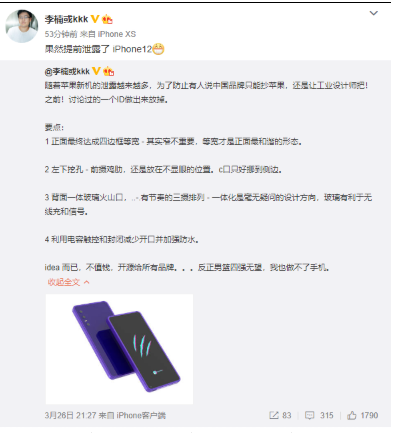Image resolution: width=412 pixels, height=433 pixels.
Task: Like the post using the thumbs-up icon
Action: coord(352,415)
